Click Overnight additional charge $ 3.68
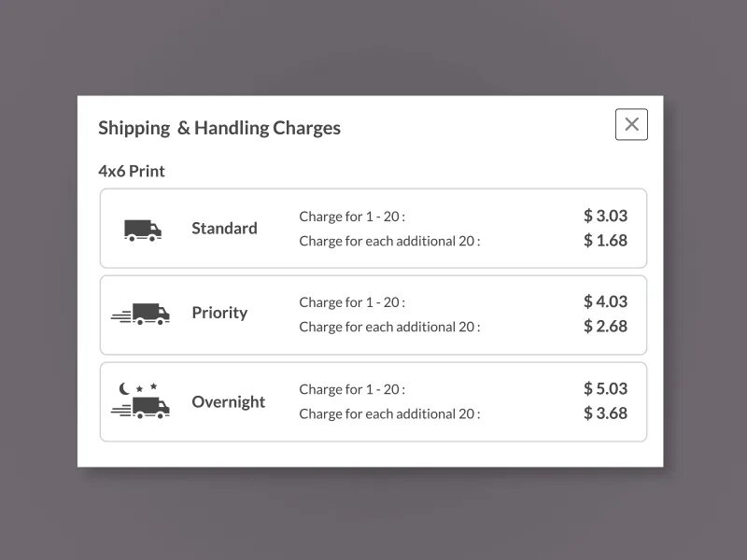Image resolution: width=747 pixels, height=560 pixels. 605,413
